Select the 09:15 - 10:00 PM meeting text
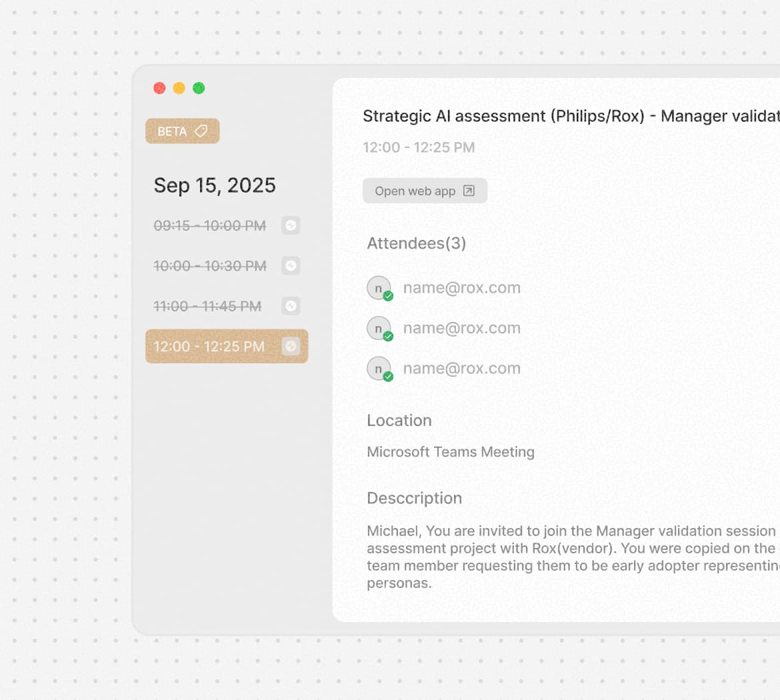The image size is (780, 700). [x=209, y=226]
